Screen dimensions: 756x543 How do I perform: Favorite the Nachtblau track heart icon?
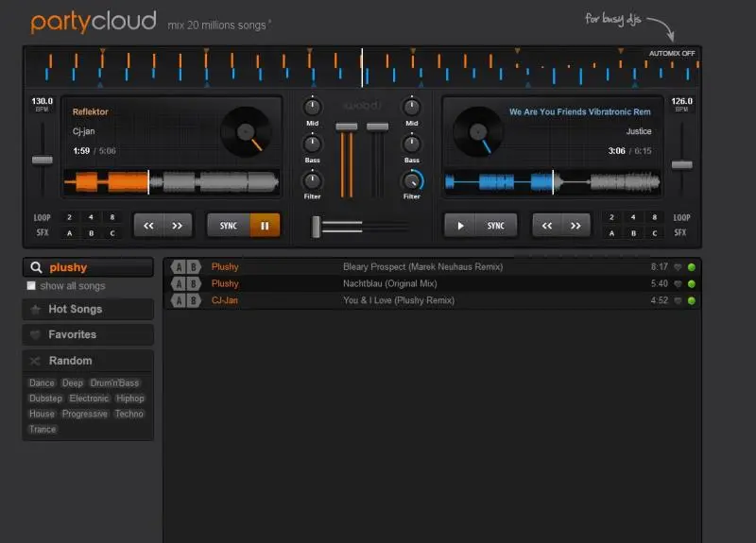click(x=678, y=283)
